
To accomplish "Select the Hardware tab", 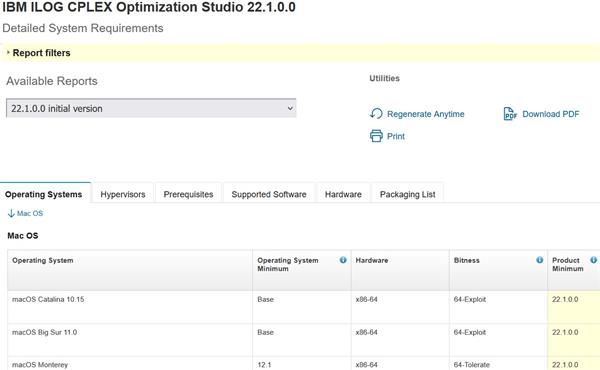I will coord(343,194).
